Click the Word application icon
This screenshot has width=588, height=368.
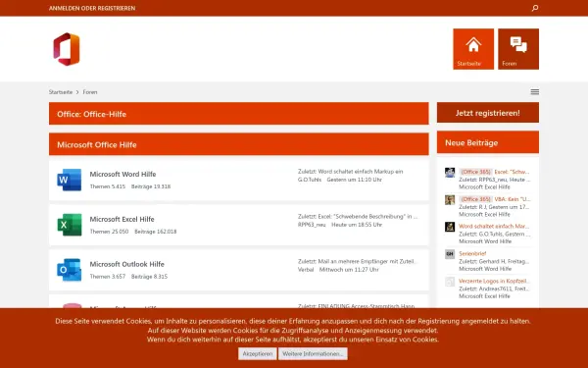click(x=70, y=180)
